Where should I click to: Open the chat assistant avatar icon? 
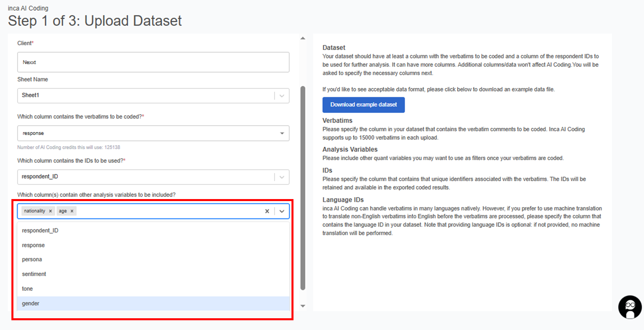pyautogui.click(x=630, y=307)
